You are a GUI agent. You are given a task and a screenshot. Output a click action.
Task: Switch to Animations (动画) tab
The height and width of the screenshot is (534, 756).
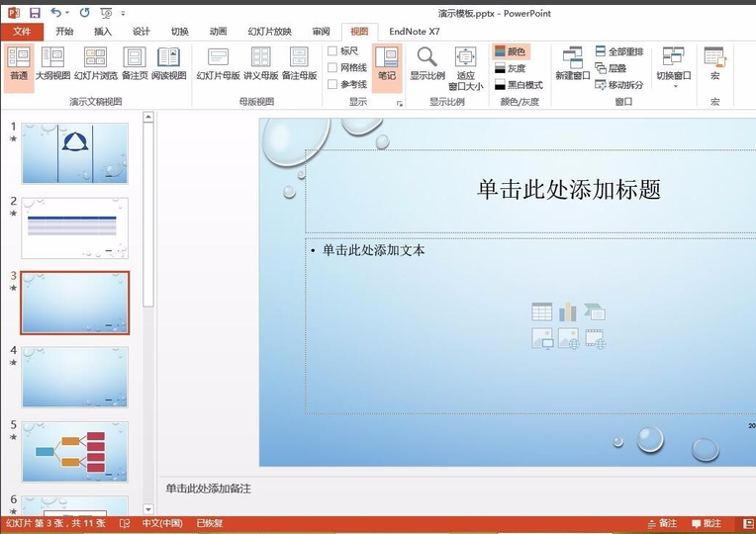pos(218,32)
